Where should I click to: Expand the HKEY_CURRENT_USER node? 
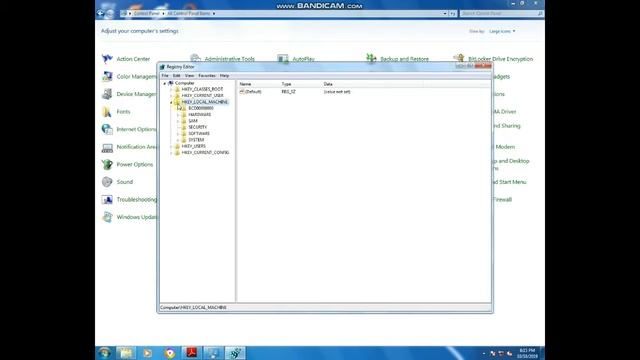point(171,96)
